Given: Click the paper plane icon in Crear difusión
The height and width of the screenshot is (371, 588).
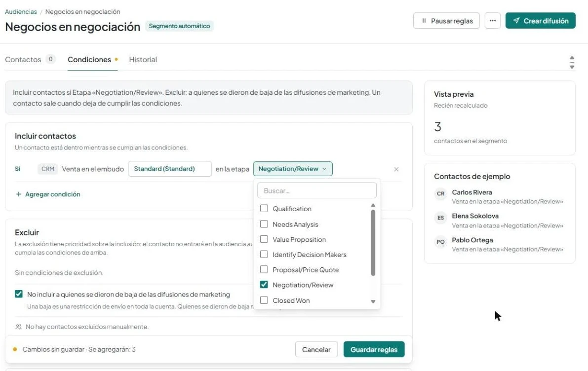Looking at the screenshot, I should (516, 21).
